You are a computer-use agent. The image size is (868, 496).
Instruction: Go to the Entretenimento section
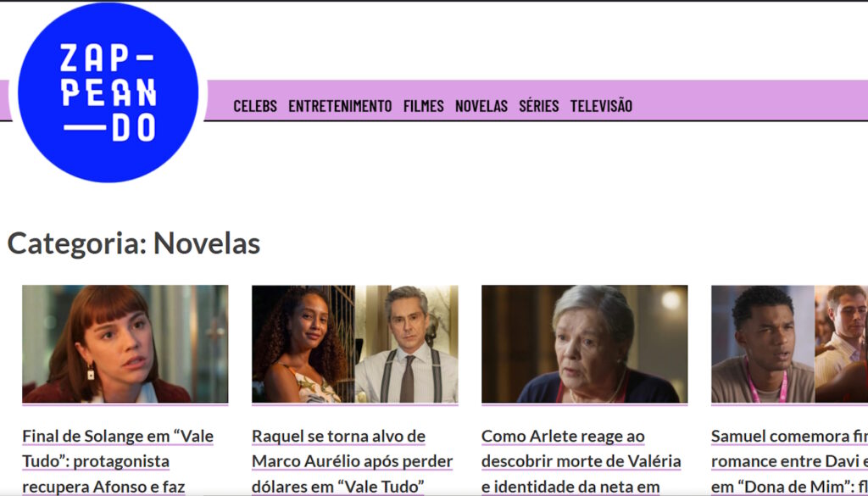[340, 105]
